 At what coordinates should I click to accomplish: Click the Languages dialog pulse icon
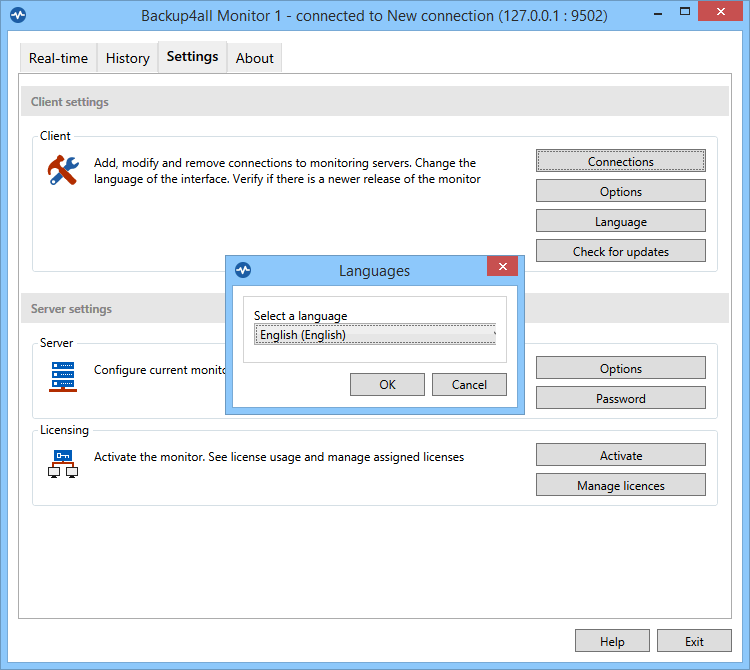click(x=243, y=270)
